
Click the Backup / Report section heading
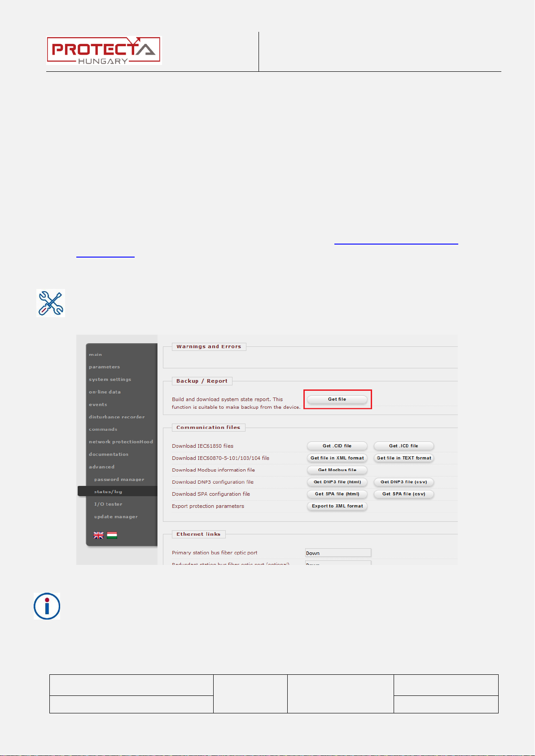coord(202,381)
